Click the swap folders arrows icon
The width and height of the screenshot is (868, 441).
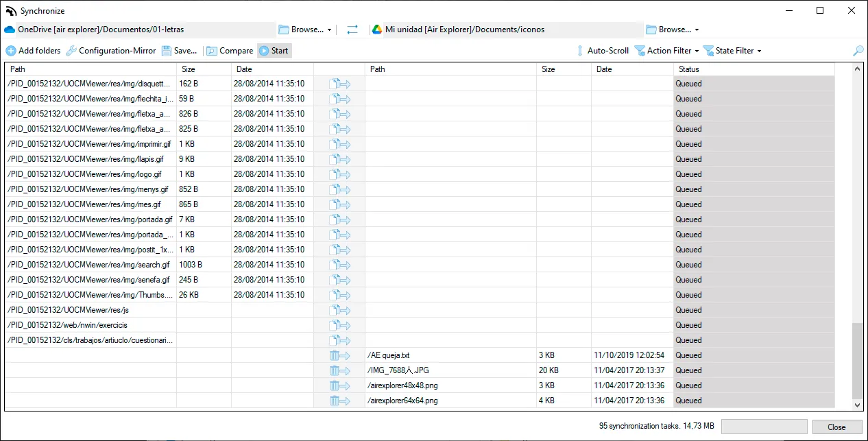352,29
